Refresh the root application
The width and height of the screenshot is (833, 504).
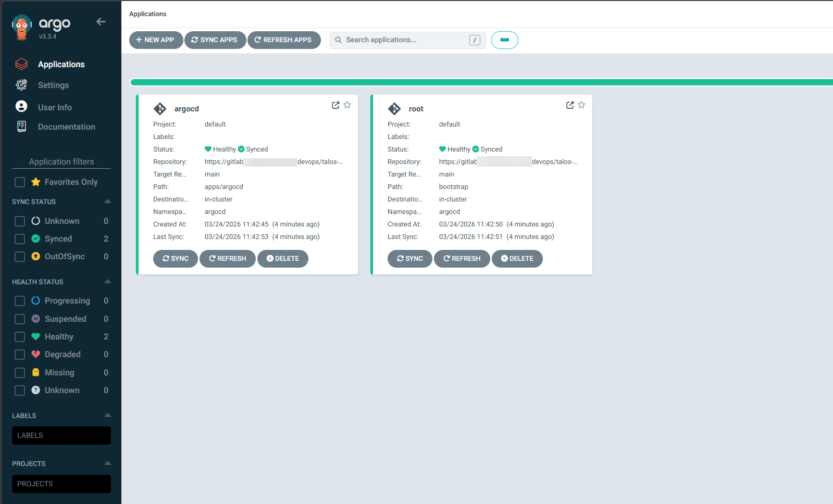pyautogui.click(x=462, y=259)
